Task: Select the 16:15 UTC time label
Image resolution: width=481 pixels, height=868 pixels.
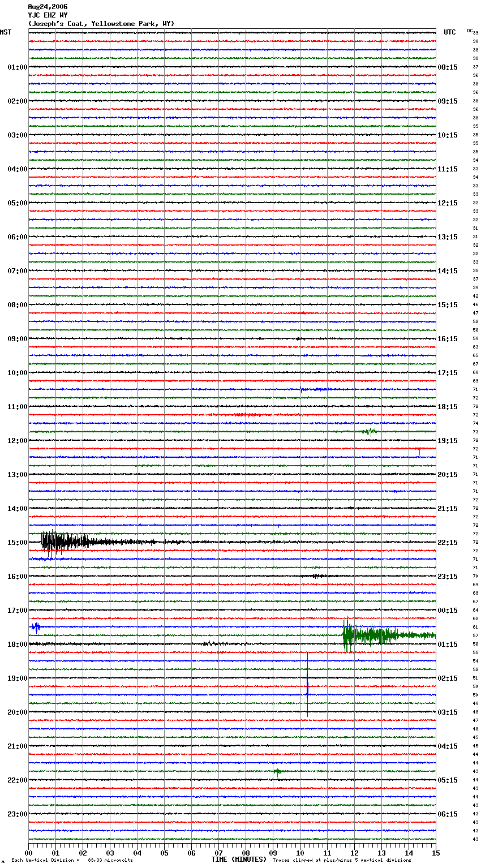Action: click(448, 339)
